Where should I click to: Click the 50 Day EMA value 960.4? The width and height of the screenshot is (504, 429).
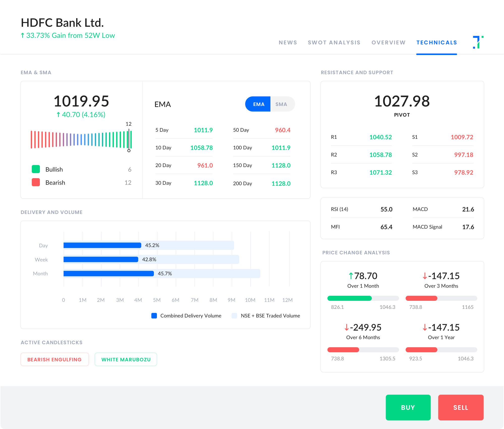[x=283, y=130]
